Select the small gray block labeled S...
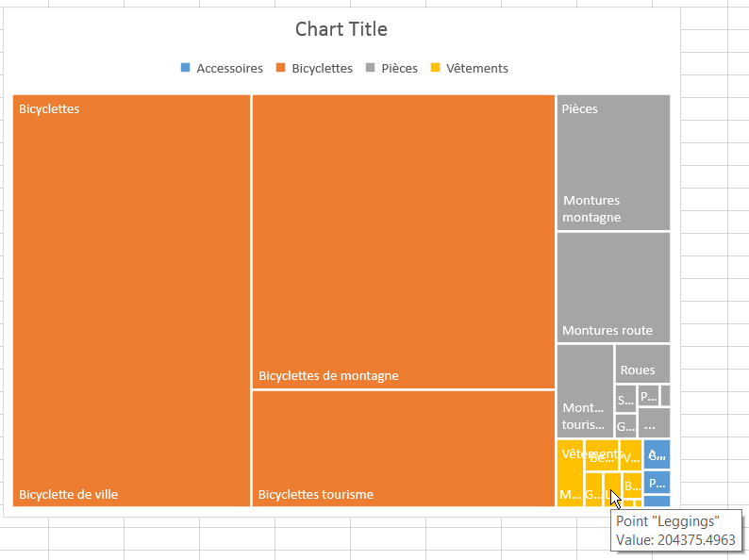The image size is (749, 560). pos(625,399)
